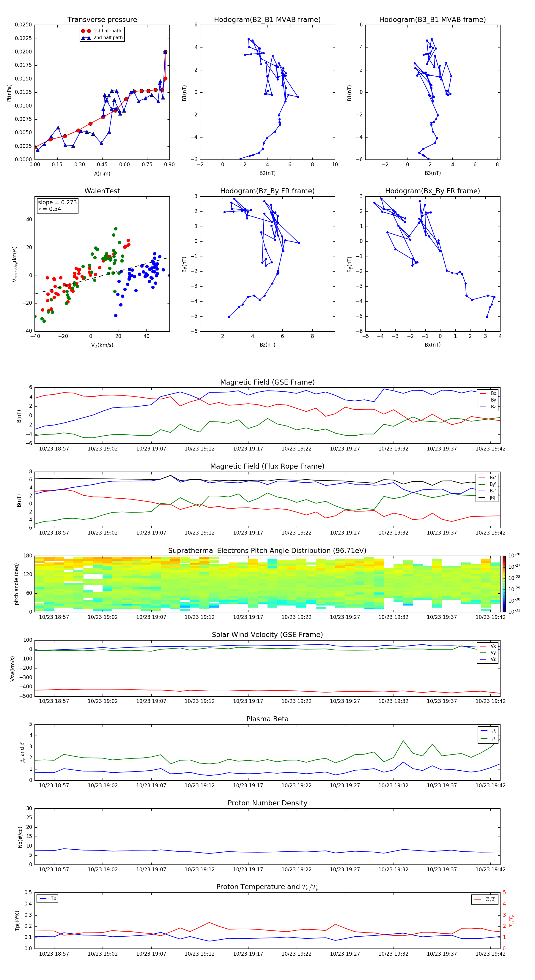Image resolution: width=535 pixels, height=980 pixels.
Task: Click 'Magnetic Field (GSE Frame)' title
Action: 267,382
